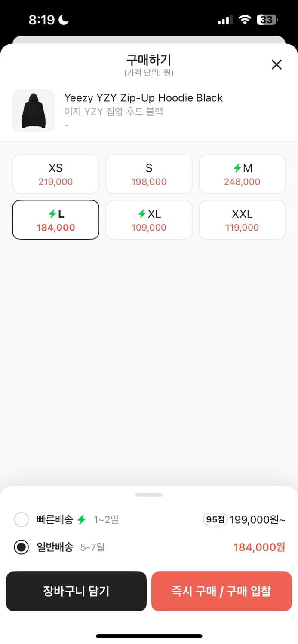Viewport: 298px width, 644px height.
Task: Tap the drag handle on delivery panel
Action: coord(149,495)
